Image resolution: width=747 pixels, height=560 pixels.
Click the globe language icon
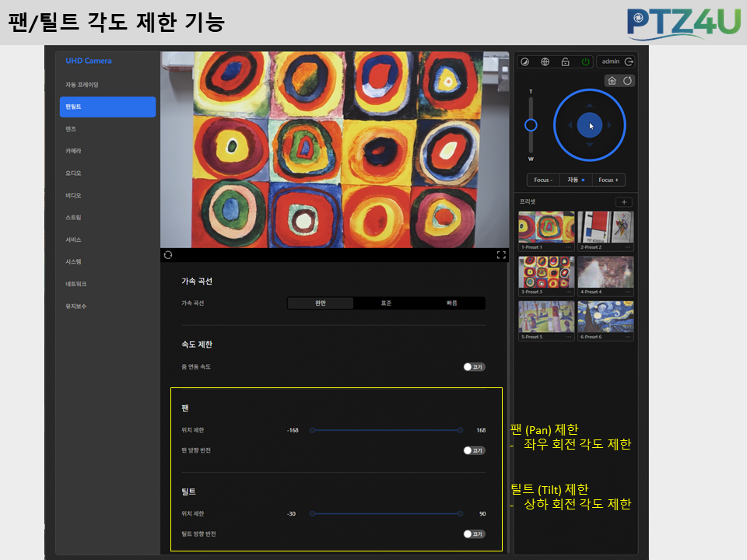[x=545, y=62]
